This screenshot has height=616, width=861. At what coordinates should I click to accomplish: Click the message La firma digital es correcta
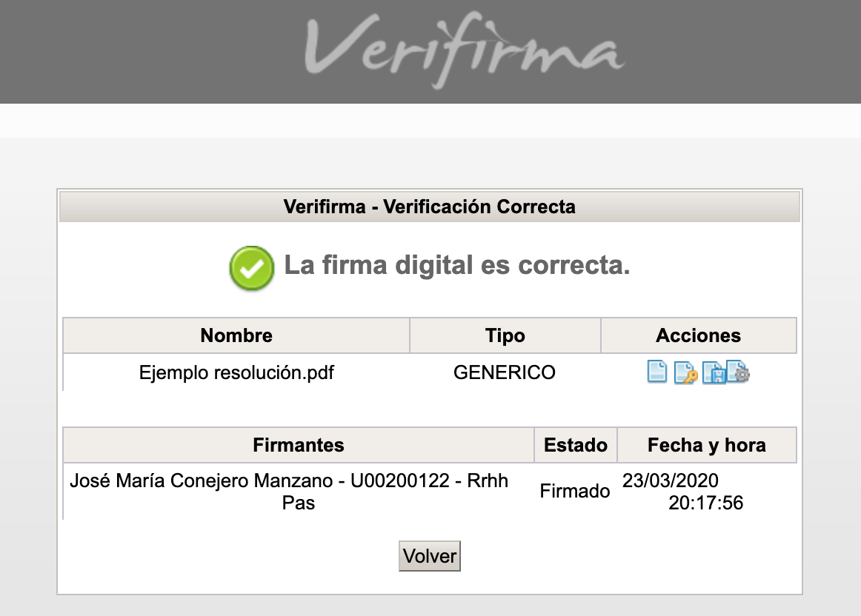pyautogui.click(x=457, y=265)
